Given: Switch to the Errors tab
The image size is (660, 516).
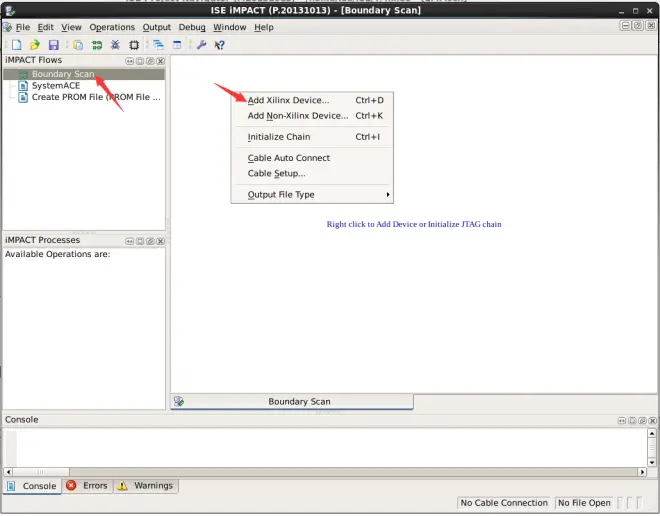Looking at the screenshot, I should pos(87,486).
